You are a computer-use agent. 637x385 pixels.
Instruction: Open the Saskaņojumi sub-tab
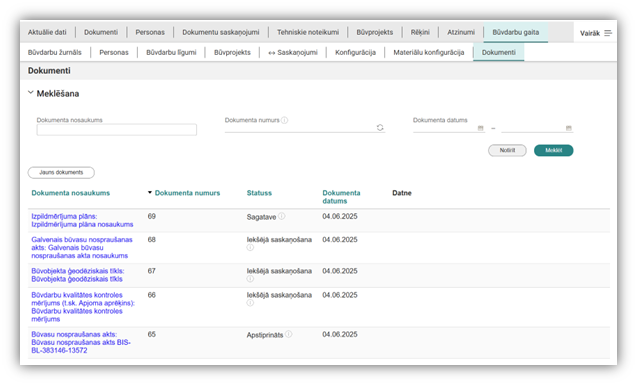pyautogui.click(x=293, y=52)
